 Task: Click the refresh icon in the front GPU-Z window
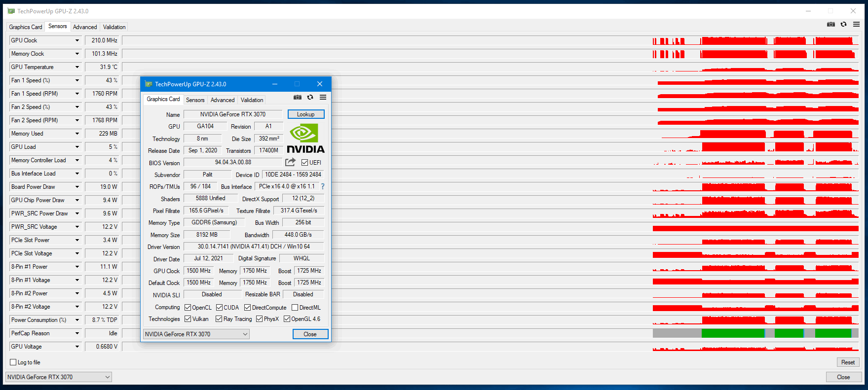pos(310,97)
